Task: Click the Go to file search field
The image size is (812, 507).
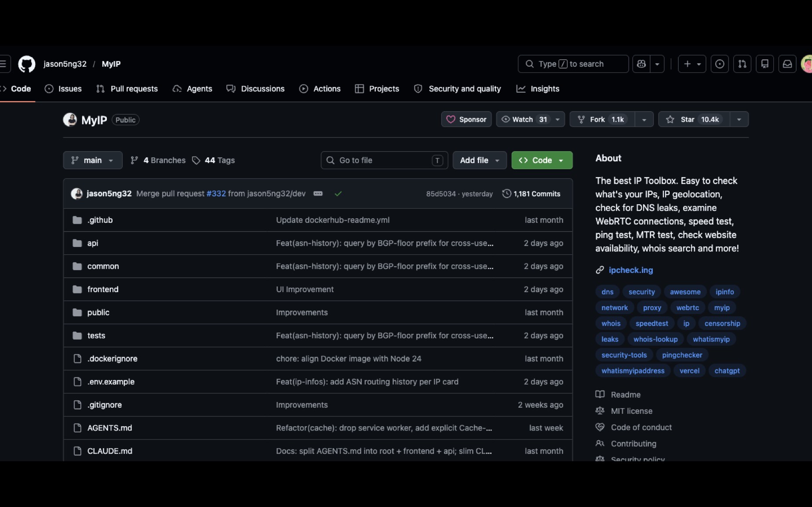Action: click(385, 160)
